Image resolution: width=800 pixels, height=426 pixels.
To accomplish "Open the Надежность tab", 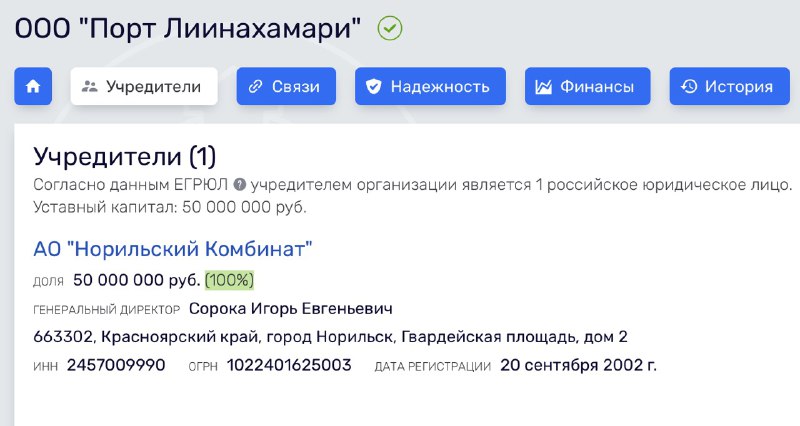I will click(431, 86).
